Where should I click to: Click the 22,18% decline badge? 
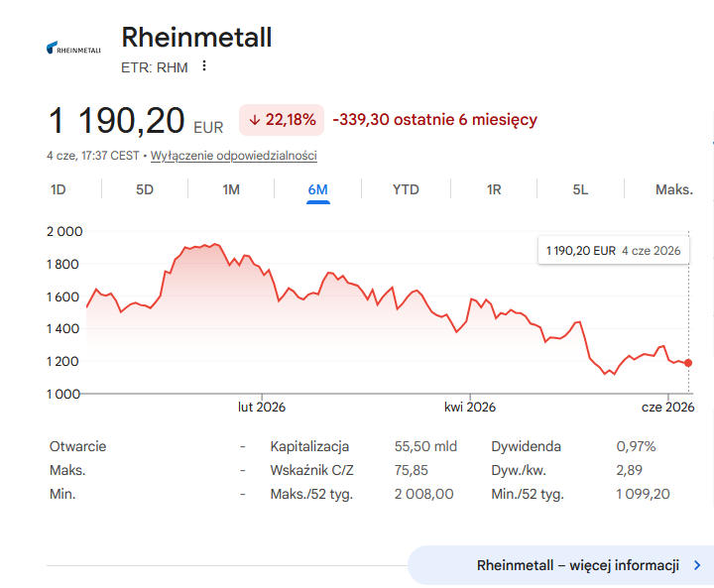tap(282, 120)
